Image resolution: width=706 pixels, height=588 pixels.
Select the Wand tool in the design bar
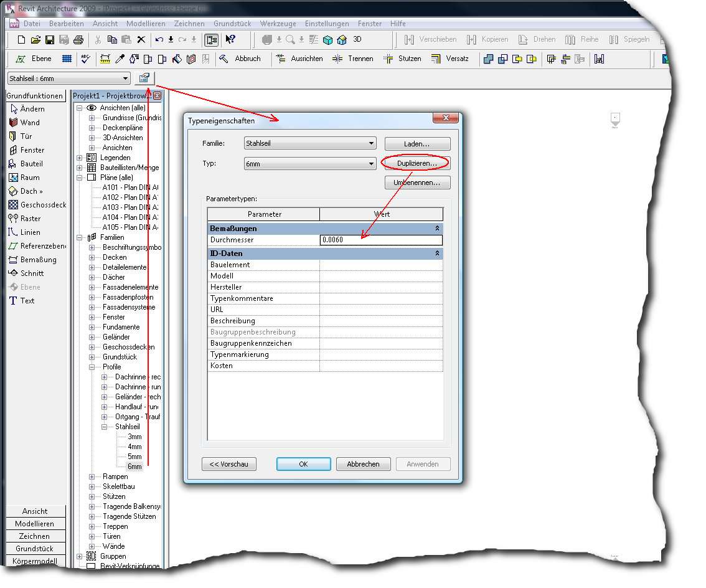(25, 123)
